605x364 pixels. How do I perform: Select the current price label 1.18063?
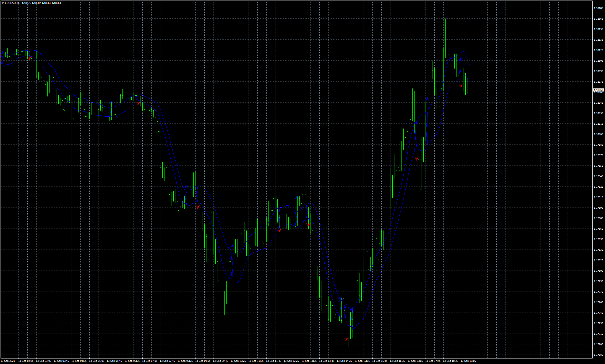pyautogui.click(x=599, y=90)
